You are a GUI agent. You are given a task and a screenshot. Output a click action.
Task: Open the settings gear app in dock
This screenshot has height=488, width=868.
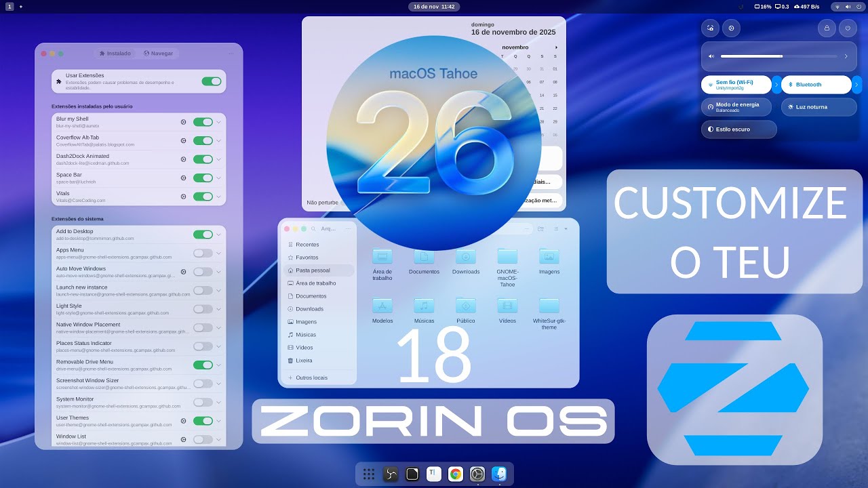[x=477, y=474]
